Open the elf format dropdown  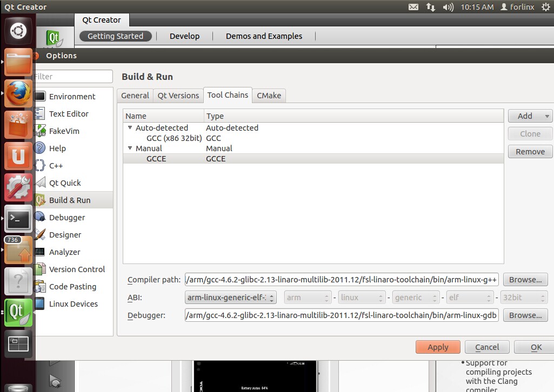click(470, 298)
